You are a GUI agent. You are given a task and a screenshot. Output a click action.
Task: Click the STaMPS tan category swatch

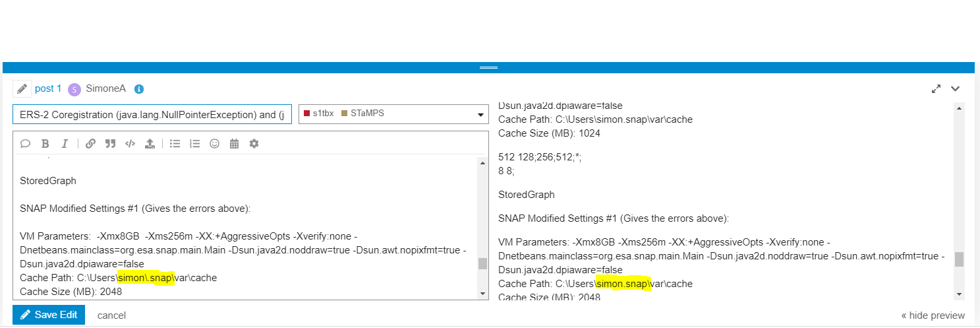[343, 114]
